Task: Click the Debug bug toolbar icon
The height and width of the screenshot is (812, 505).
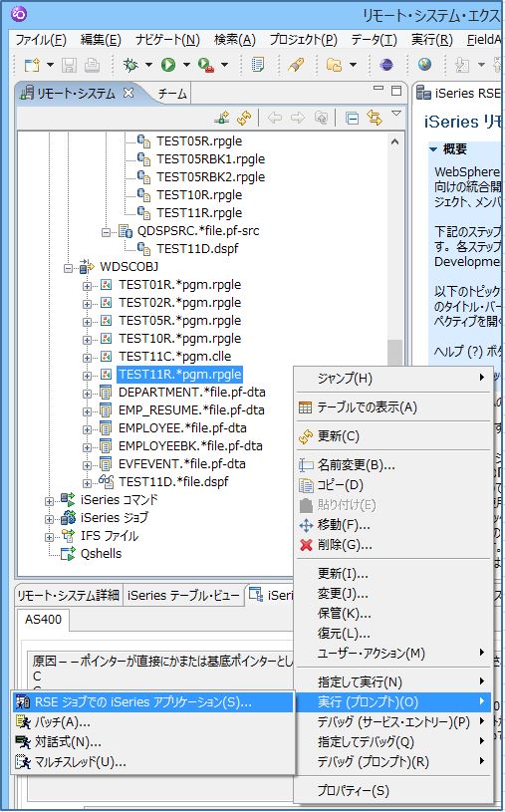Action: 130,65
